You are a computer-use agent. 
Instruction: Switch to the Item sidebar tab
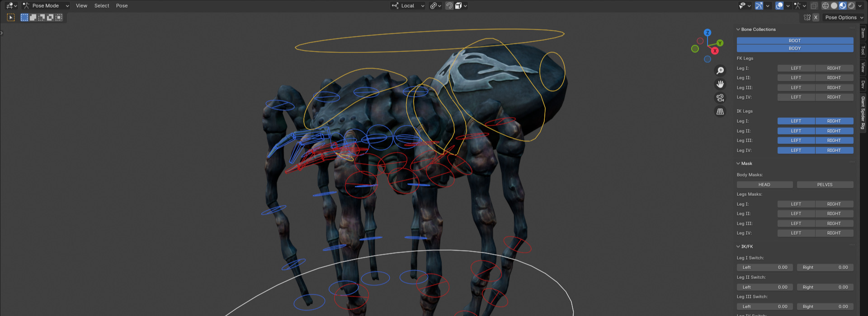863,33
